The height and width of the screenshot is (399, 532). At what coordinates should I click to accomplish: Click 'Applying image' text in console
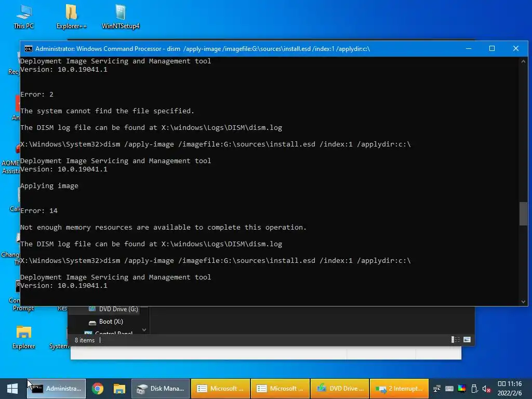[49, 186]
